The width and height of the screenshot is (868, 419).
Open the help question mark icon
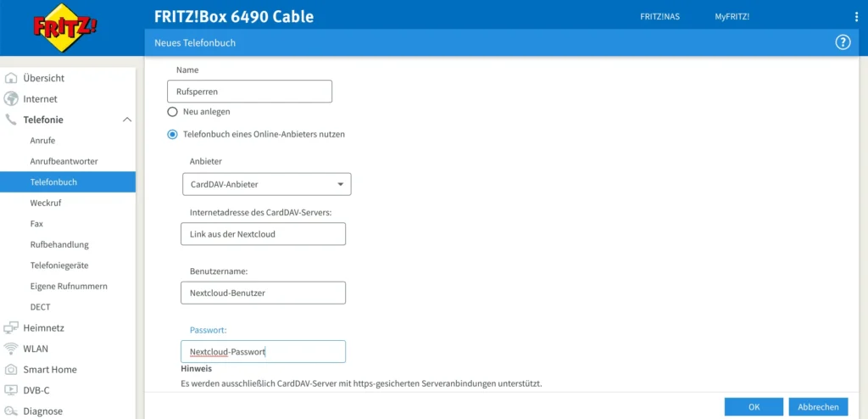pyautogui.click(x=843, y=42)
